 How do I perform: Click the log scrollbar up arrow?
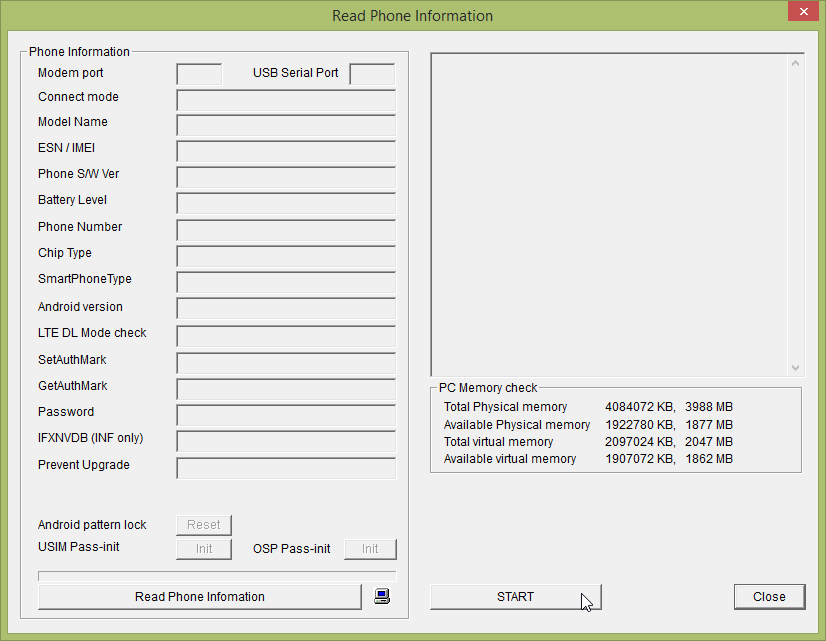pyautogui.click(x=795, y=63)
